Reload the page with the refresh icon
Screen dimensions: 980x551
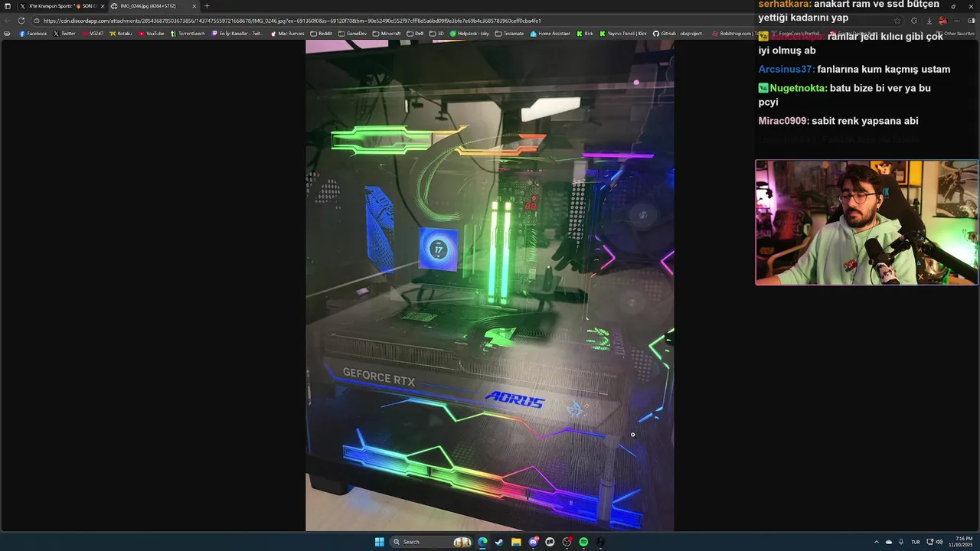pos(21,21)
